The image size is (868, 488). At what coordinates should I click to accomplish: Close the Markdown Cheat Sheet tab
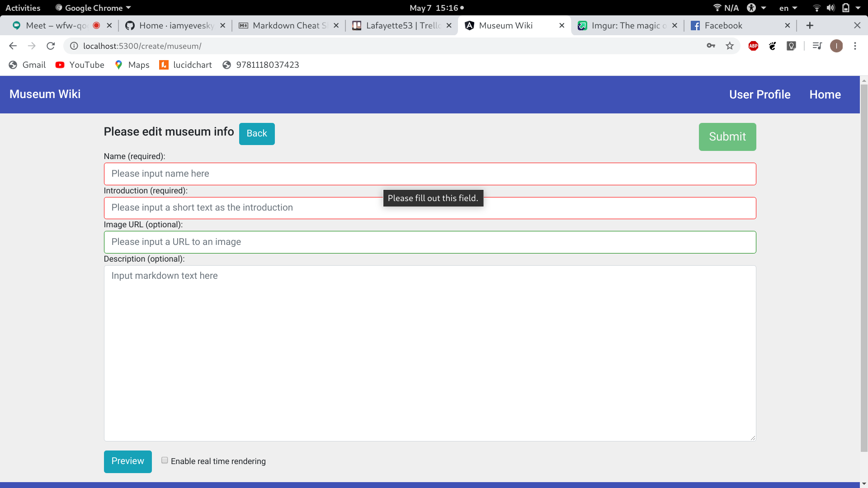click(x=336, y=25)
